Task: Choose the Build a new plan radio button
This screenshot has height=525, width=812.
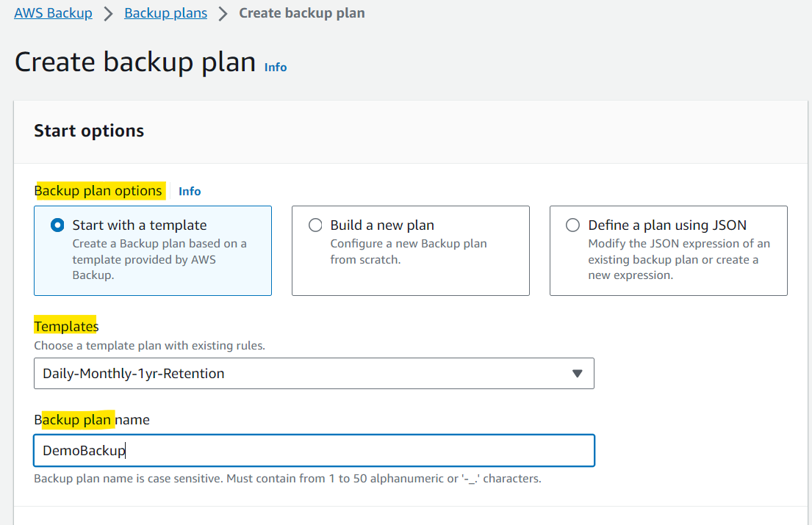Action: tap(315, 225)
